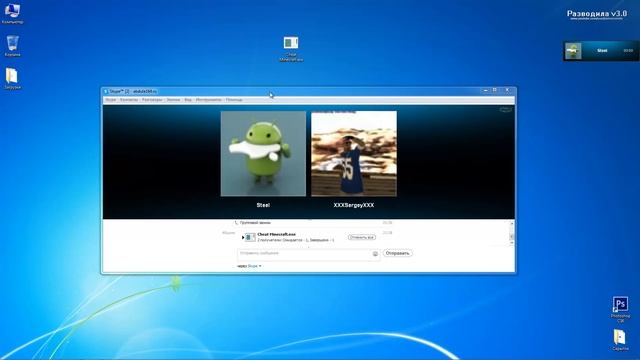This screenshot has height=360, width=640.
Task: Open the Recycle Bin desktop icon
Action: coord(13,46)
